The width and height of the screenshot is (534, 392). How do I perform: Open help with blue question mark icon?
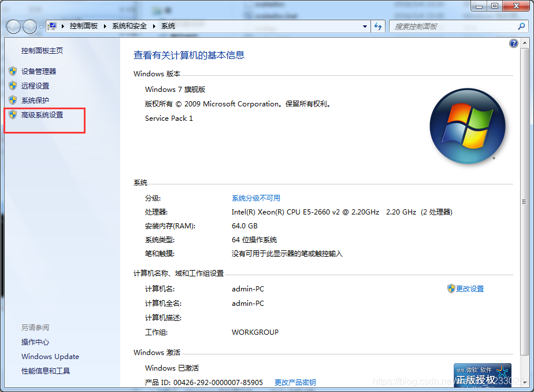(514, 43)
